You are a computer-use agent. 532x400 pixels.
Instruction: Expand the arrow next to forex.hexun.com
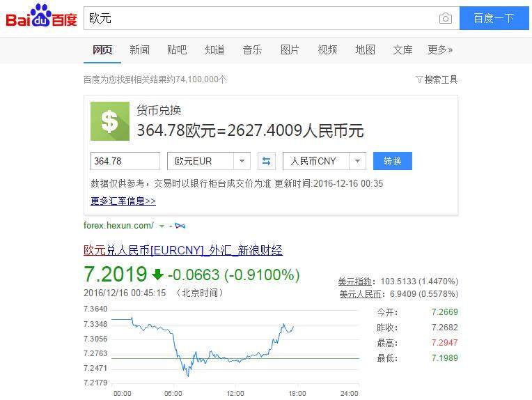pyautogui.click(x=162, y=226)
